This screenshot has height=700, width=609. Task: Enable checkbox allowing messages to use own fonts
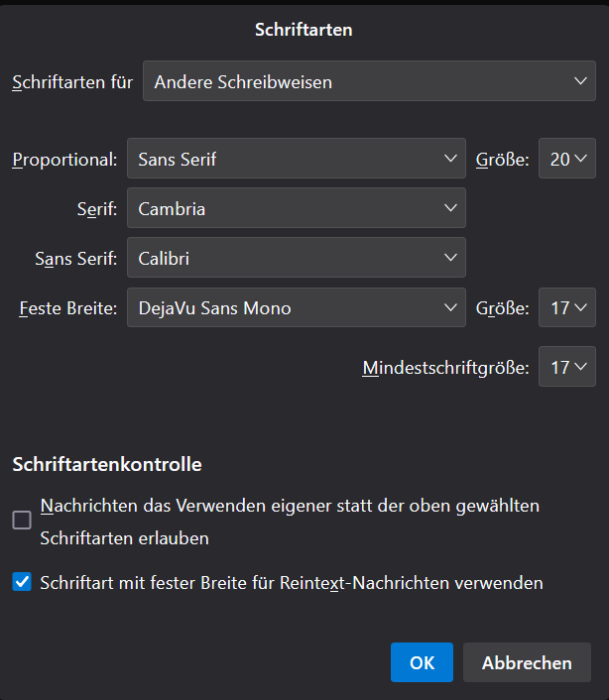tap(22, 521)
